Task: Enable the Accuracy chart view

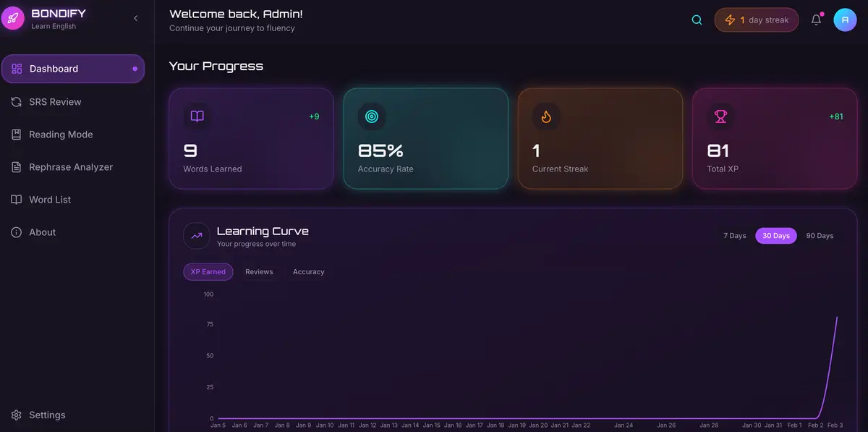Action: [x=308, y=271]
